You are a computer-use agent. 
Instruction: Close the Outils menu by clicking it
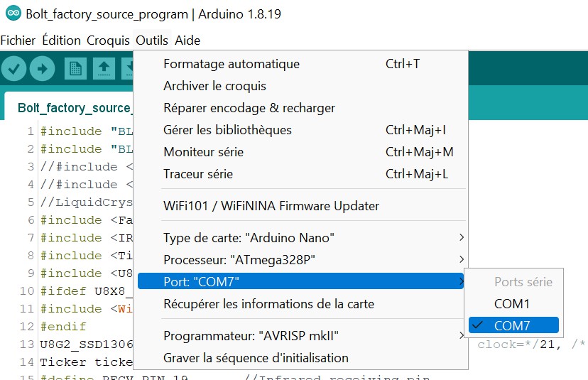[152, 40]
